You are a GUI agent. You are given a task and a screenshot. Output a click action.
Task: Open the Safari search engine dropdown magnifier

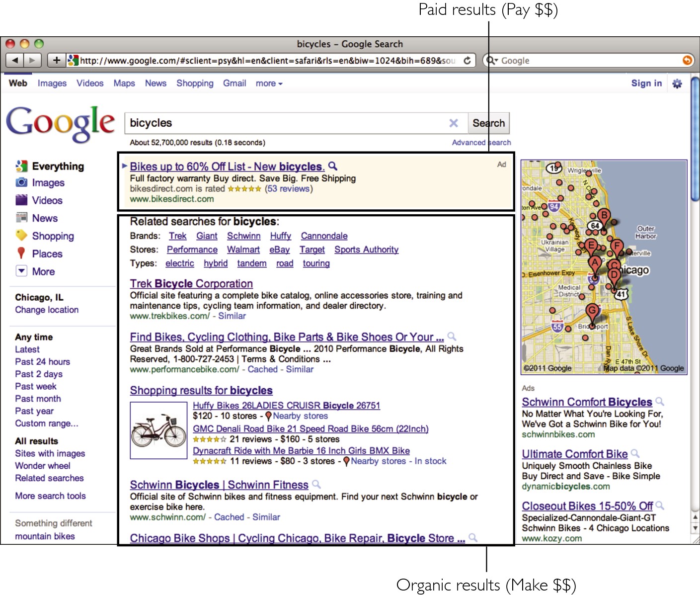tap(491, 60)
